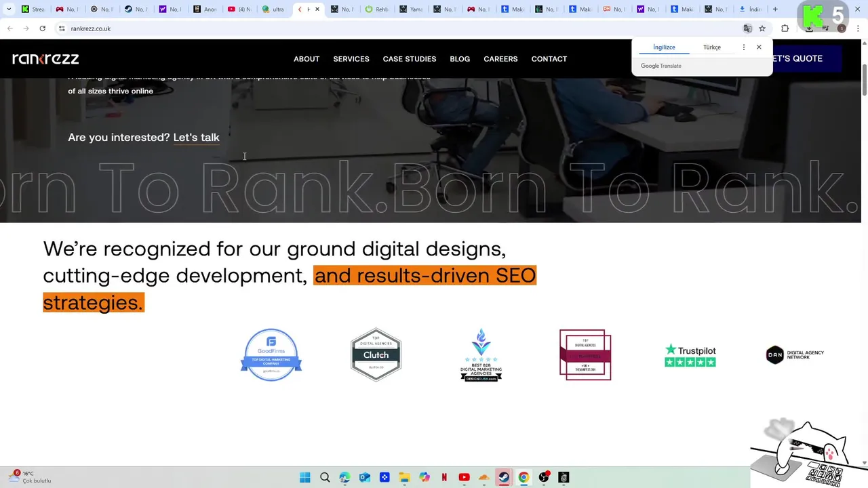Screen dimensions: 868x488
Task: Click the DesignRush best B2B badge
Action: pyautogui.click(x=481, y=354)
